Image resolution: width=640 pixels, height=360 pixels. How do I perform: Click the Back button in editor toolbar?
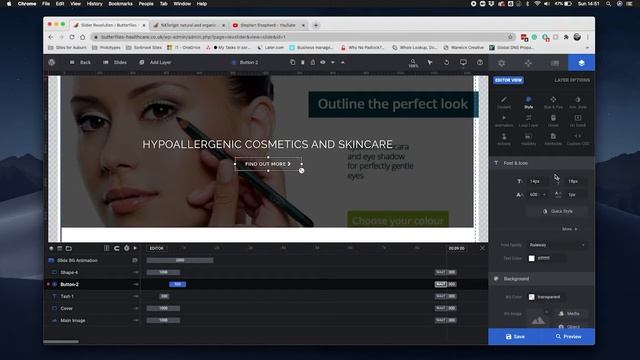[x=80, y=62]
